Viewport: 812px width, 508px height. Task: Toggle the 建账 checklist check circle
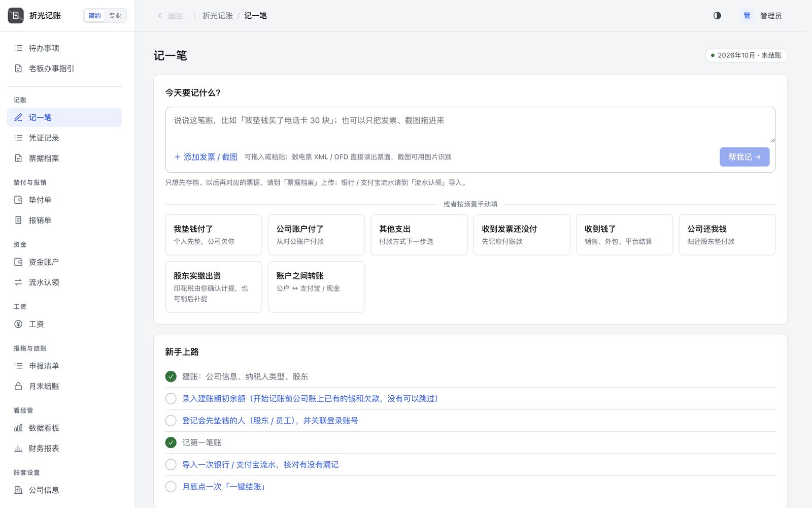pyautogui.click(x=171, y=376)
